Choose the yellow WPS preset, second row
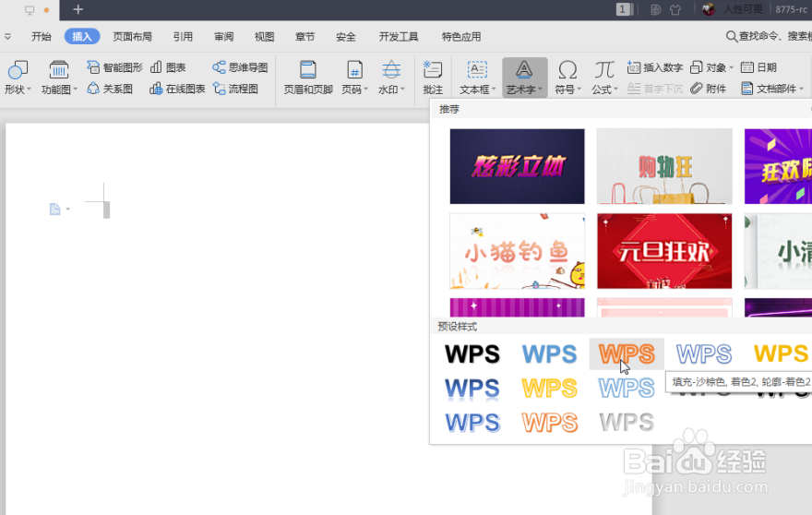Screen dimensions: 812x515 pos(549,388)
